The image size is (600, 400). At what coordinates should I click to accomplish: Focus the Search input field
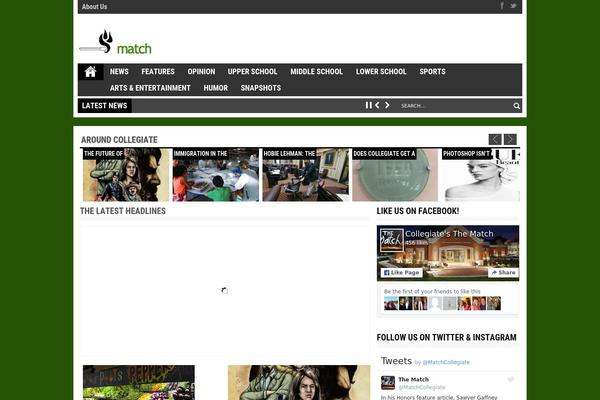pyautogui.click(x=455, y=106)
